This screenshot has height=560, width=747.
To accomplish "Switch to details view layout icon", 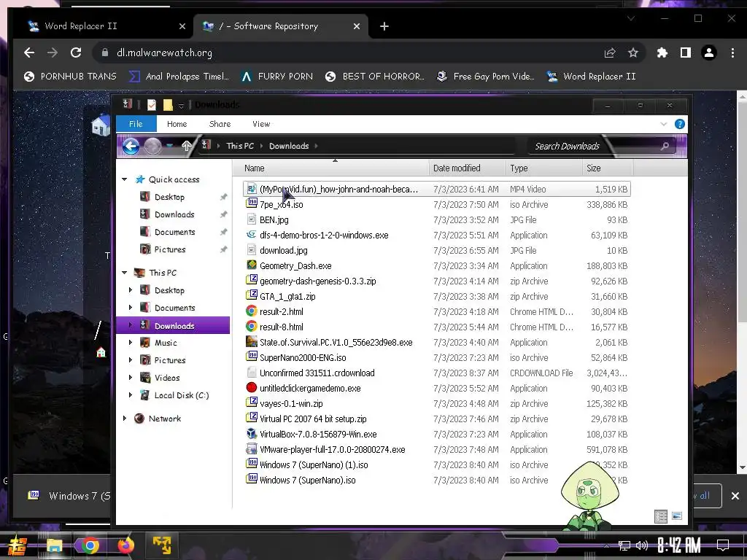I will 661,516.
